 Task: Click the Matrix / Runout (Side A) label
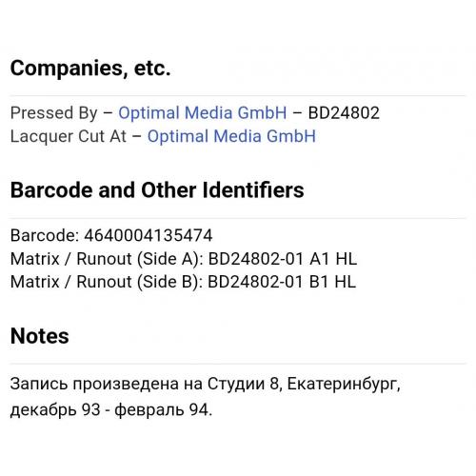coord(107,259)
